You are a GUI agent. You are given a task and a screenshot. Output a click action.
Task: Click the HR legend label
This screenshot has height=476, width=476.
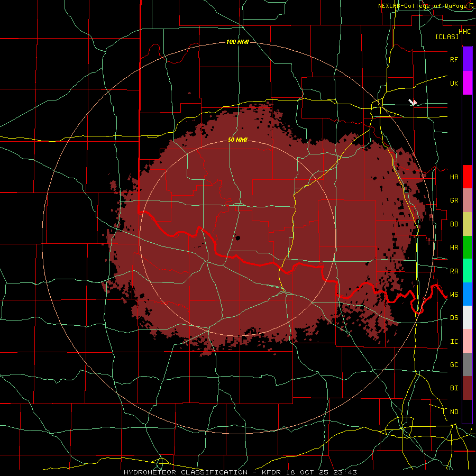pyautogui.click(x=454, y=247)
